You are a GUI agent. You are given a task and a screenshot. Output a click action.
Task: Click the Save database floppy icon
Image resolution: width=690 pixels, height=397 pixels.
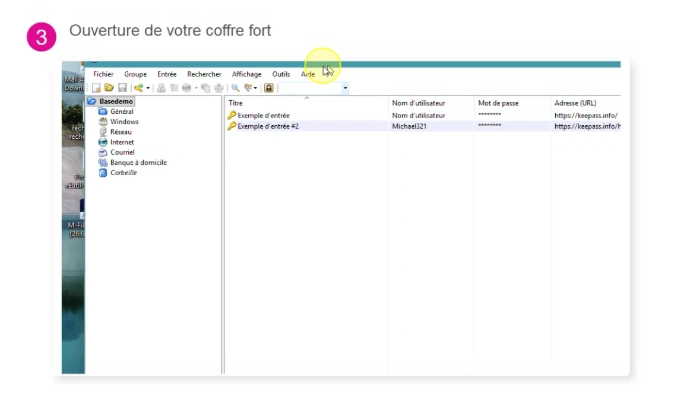coord(122,88)
